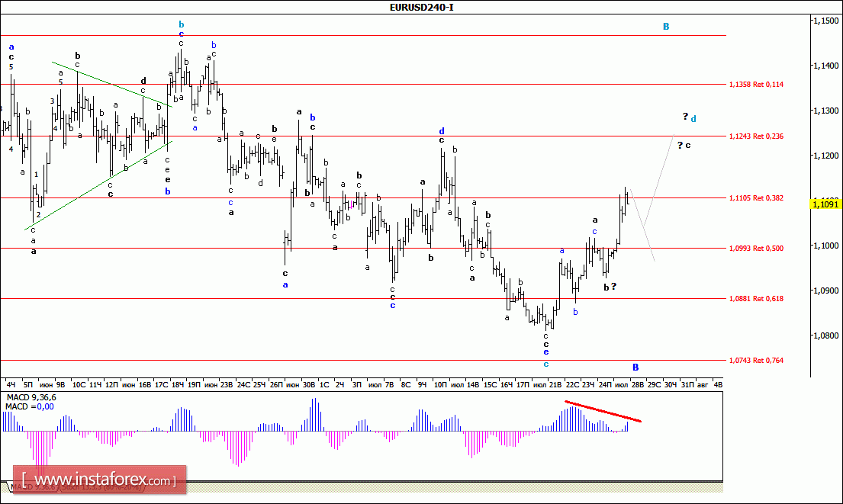Select the 1,0993 Ret 0,500 level label

(757, 249)
